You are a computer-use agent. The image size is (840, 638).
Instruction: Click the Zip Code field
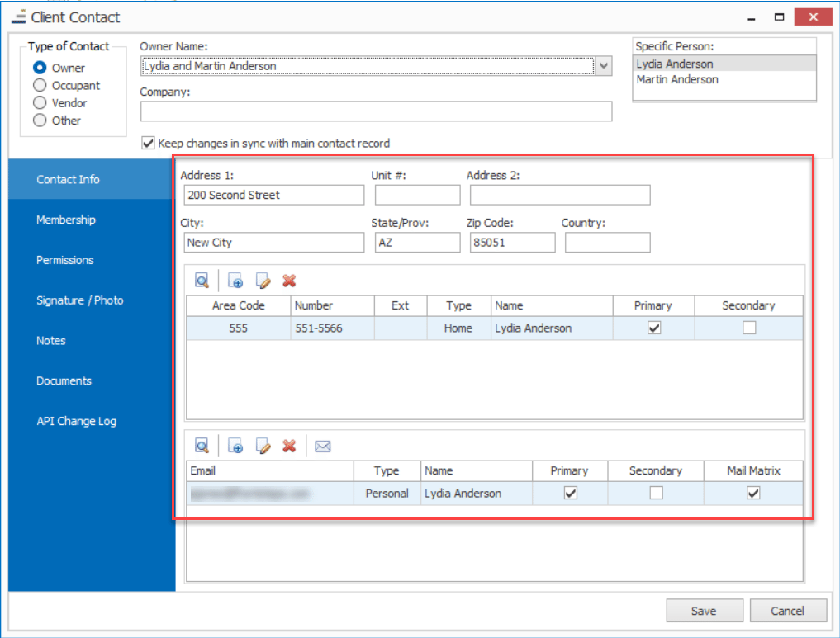(x=512, y=243)
